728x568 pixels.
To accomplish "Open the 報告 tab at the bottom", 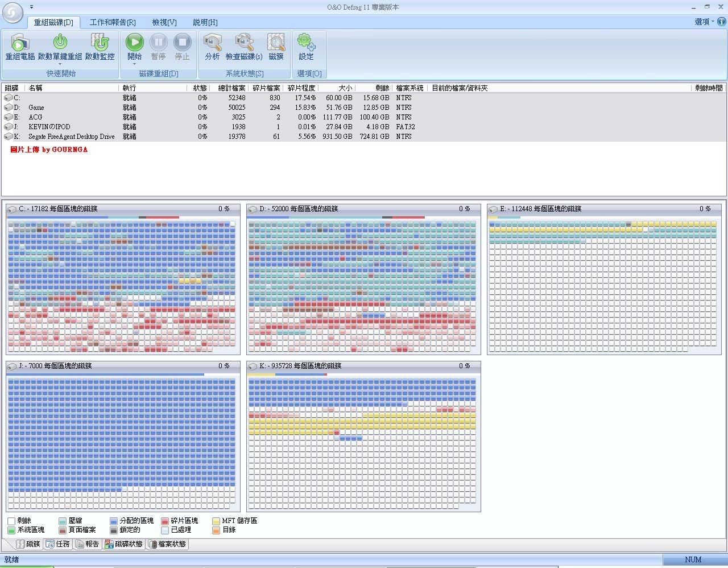I will click(x=88, y=544).
